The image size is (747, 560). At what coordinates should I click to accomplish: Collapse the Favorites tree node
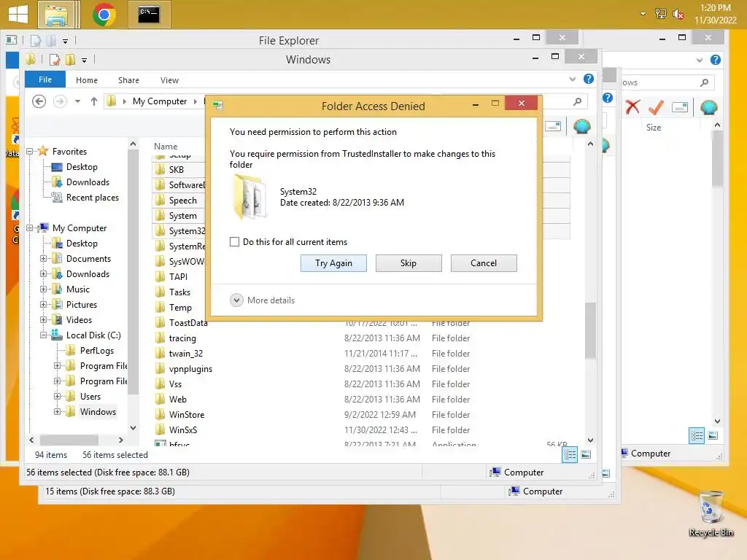pyautogui.click(x=30, y=152)
